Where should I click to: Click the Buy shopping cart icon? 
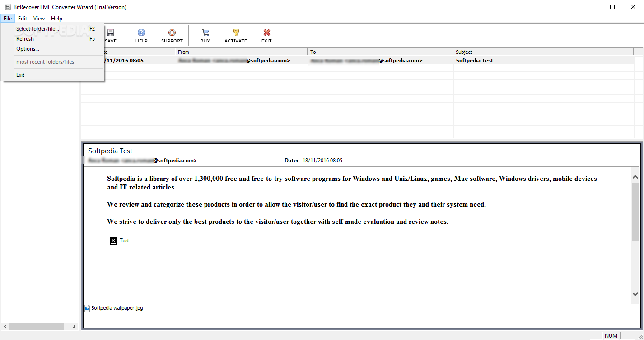205,33
